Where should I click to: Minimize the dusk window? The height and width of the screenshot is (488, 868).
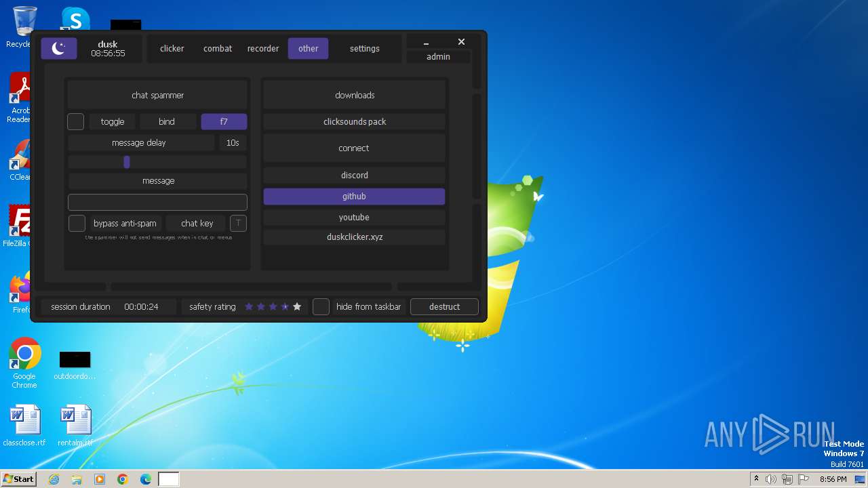tap(426, 43)
